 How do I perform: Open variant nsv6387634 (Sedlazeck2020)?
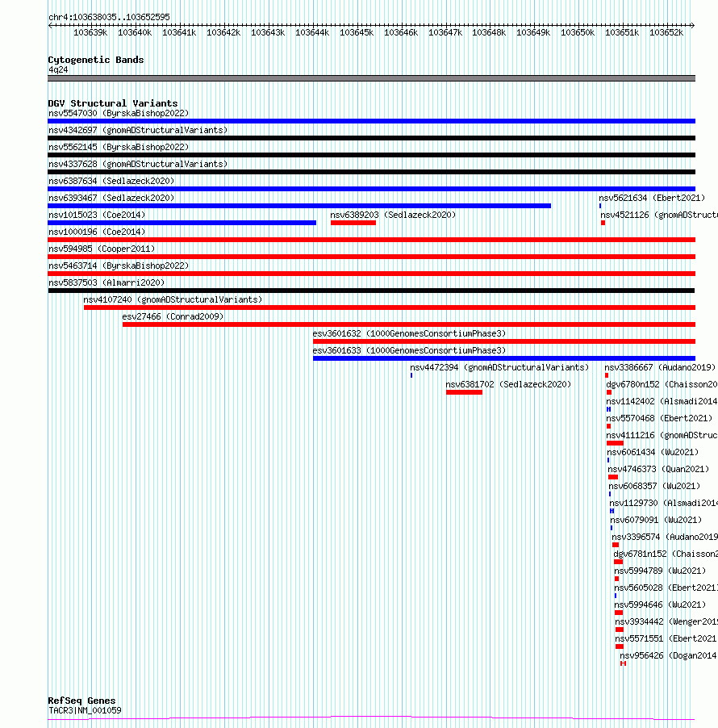click(111, 181)
